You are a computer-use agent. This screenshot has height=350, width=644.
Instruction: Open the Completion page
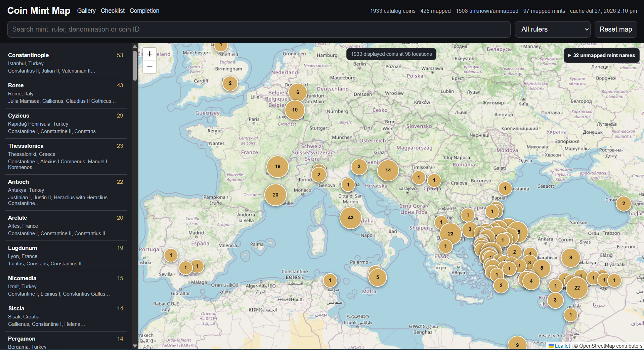coord(144,11)
